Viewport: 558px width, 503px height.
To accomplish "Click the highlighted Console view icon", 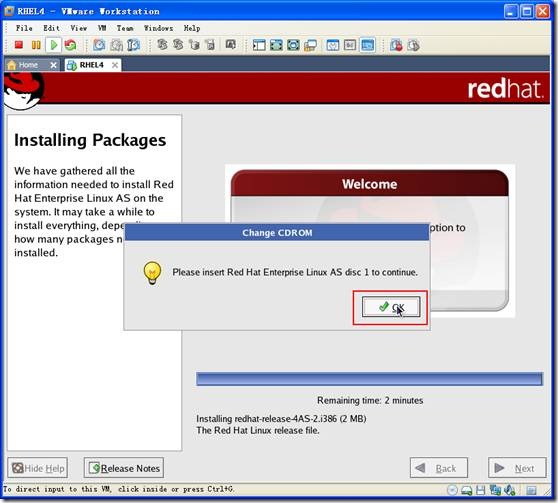I will pyautogui.click(x=367, y=45).
